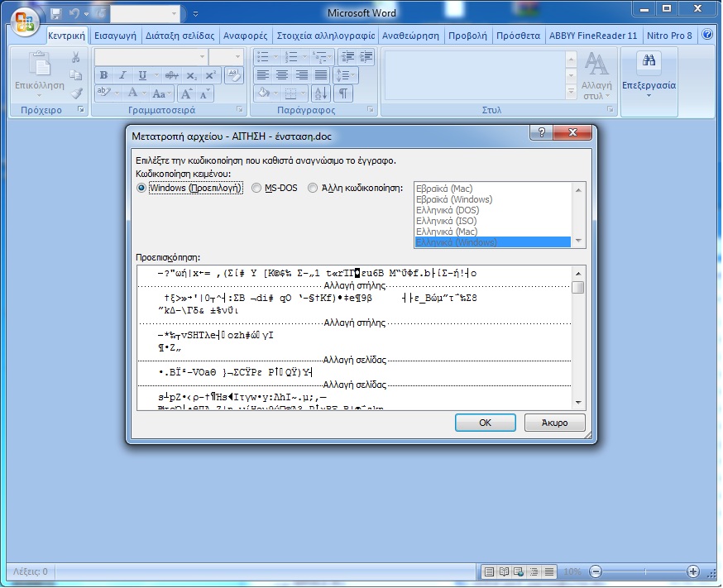This screenshot has height=588, width=723.
Task: Click the Sort icon in paragraph group
Action: coord(320,93)
